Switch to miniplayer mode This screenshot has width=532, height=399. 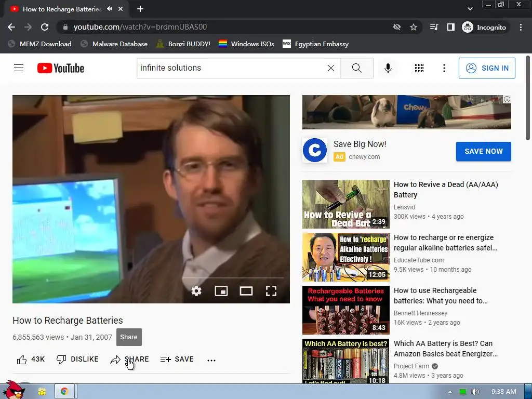221,291
